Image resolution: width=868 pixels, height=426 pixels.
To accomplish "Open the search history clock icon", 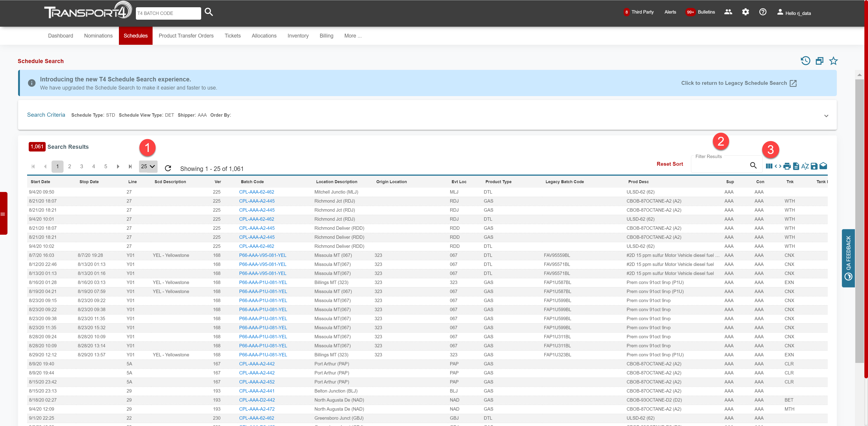I will tap(805, 61).
